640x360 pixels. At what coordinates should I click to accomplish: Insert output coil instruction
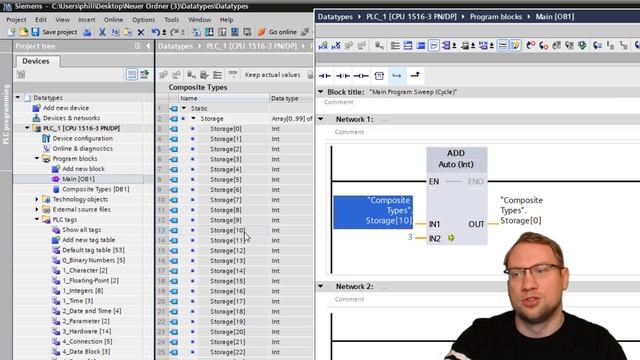click(361, 76)
